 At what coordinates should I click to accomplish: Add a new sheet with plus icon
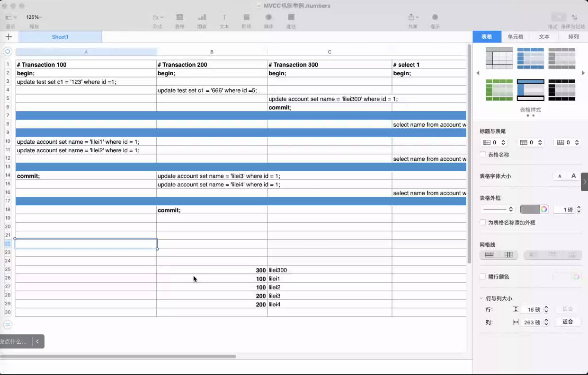pos(9,37)
